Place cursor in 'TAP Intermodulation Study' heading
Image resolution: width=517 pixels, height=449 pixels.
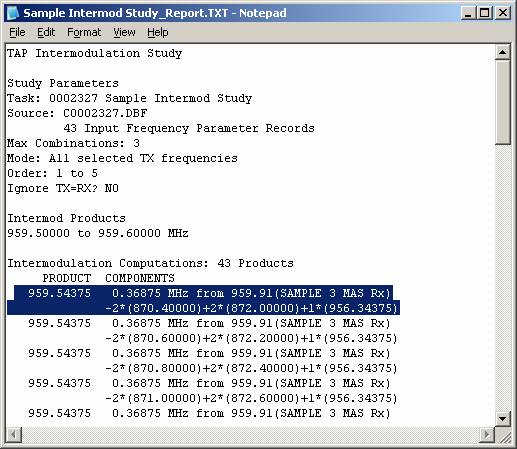click(95, 53)
